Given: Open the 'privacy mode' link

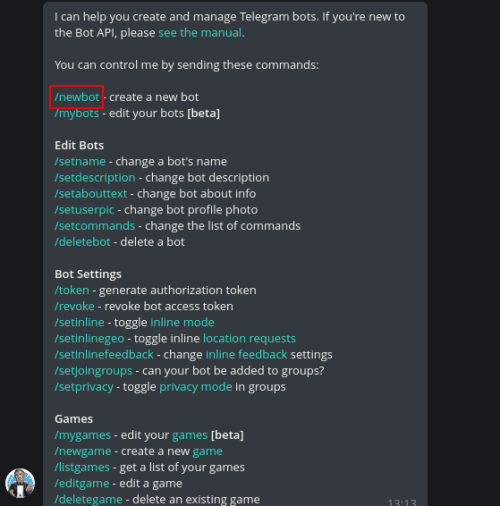Looking at the screenshot, I should [196, 387].
